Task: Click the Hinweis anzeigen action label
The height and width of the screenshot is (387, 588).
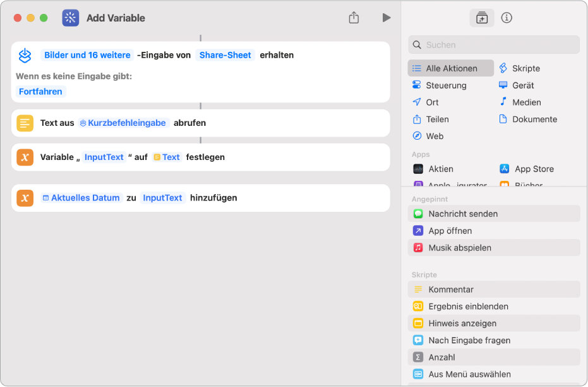Action: pyautogui.click(x=462, y=323)
